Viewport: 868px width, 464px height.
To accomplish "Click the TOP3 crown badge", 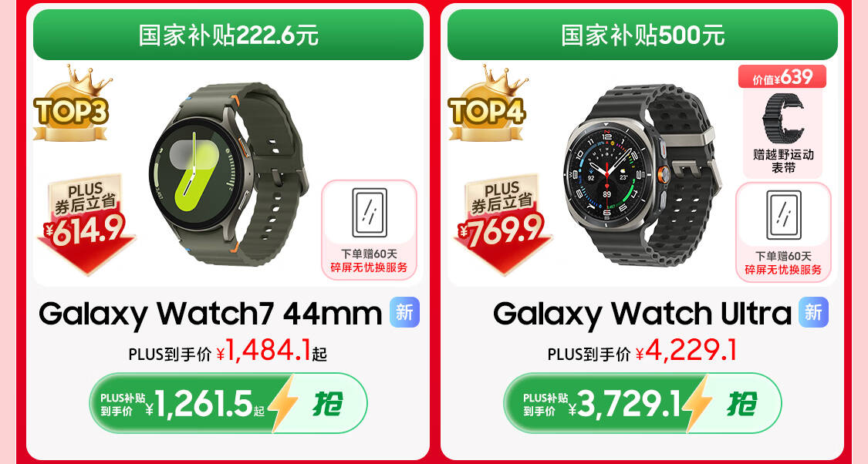I will (71, 103).
